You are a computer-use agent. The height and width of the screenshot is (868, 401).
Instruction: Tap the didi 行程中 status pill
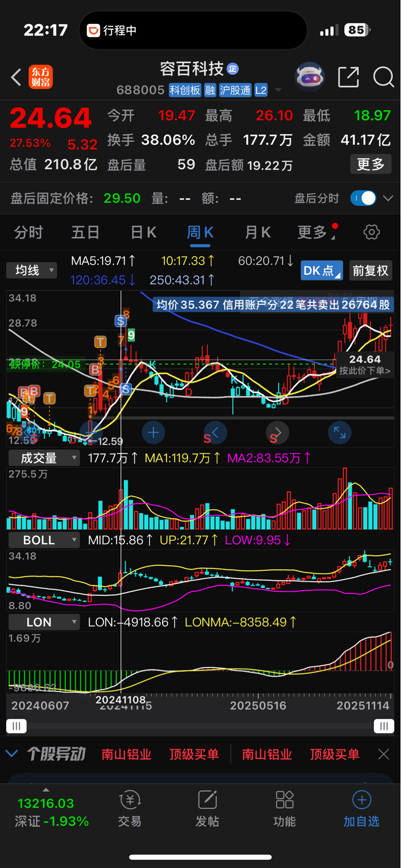193,30
